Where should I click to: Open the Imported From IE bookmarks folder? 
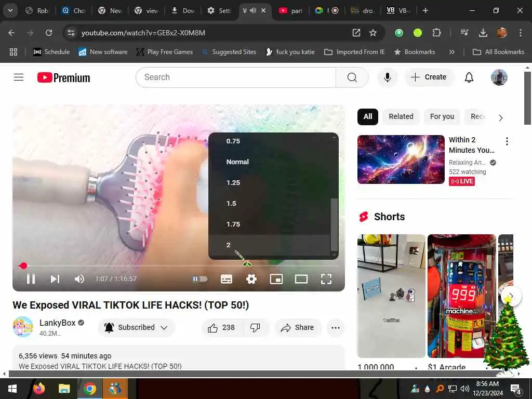354,52
